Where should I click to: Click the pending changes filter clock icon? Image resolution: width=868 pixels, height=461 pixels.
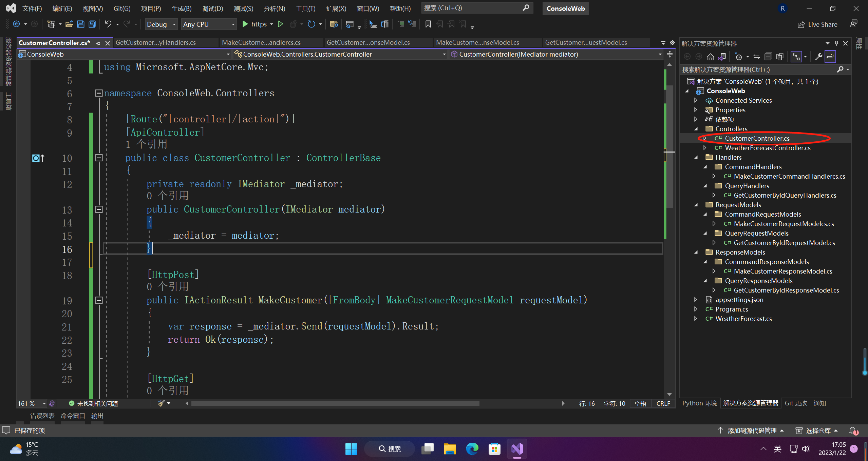[738, 57]
